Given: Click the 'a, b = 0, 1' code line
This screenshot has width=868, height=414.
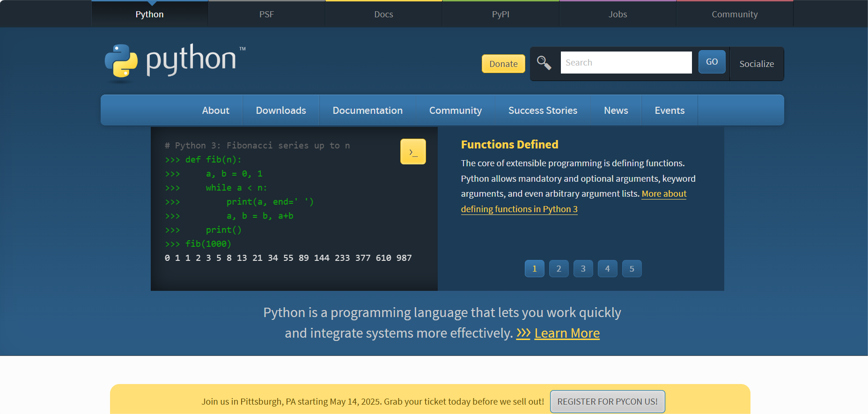Looking at the screenshot, I should click(234, 174).
